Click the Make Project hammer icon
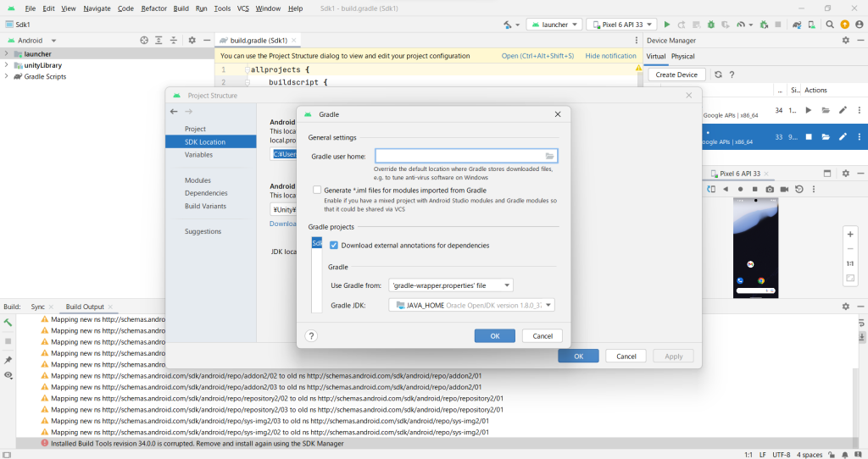 (508, 25)
